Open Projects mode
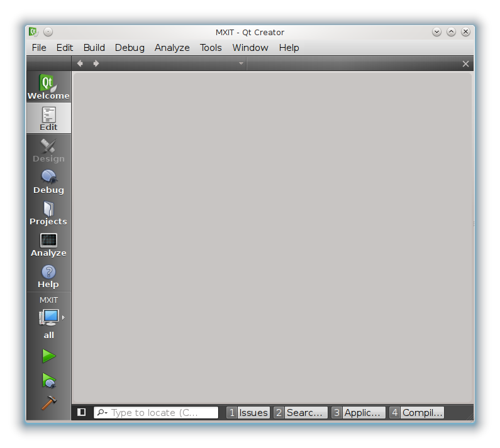Screen dimensions: 500x448 click(48, 212)
